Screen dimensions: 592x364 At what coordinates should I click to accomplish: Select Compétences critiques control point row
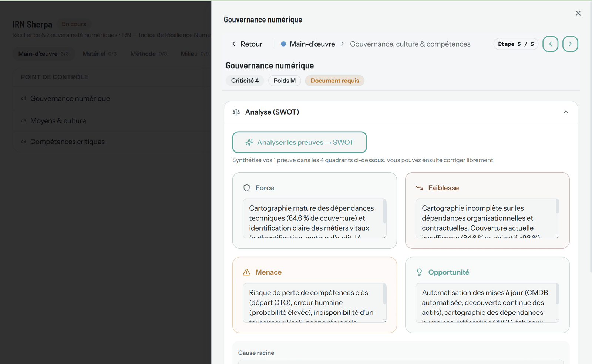click(x=112, y=142)
